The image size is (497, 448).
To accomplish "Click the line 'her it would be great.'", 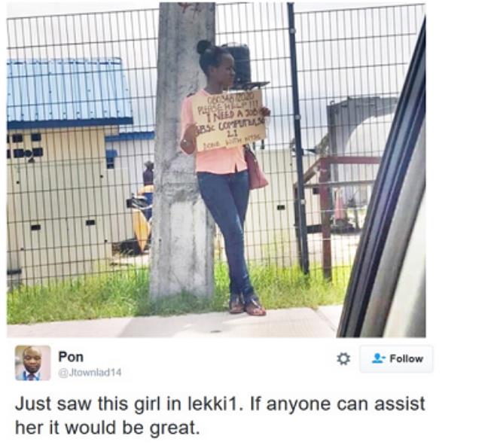I will [108, 428].
